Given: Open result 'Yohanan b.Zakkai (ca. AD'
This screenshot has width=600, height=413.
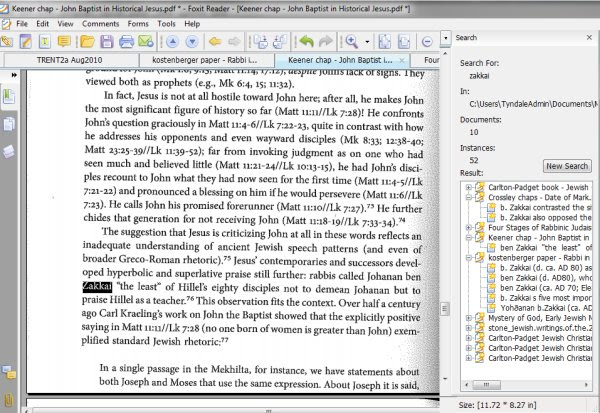Looking at the screenshot, I should 545,308.
